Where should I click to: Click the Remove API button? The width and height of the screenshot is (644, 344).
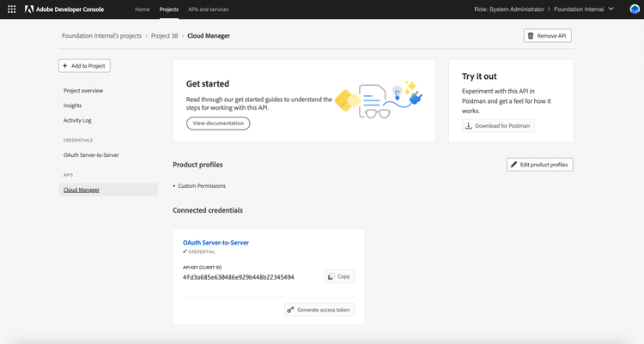tap(548, 36)
